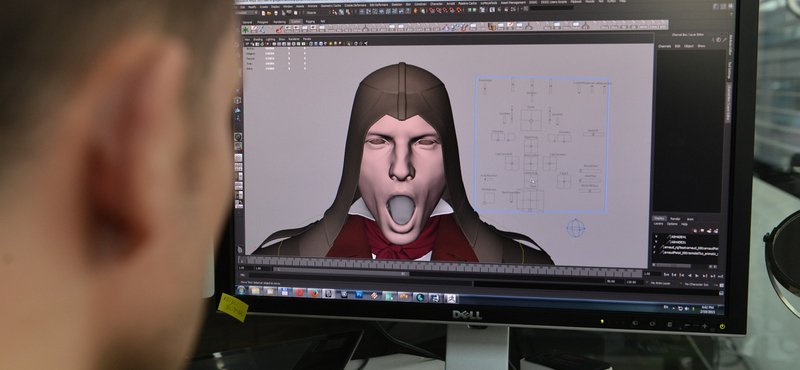The height and width of the screenshot is (370, 800).
Task: Open Firefox from the Windows taskbar
Action: tap(315, 293)
